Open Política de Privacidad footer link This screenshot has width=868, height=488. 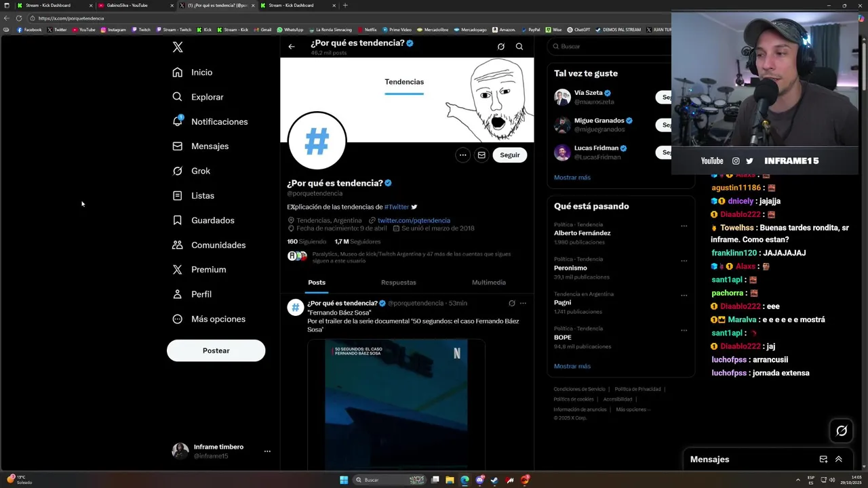(638, 389)
